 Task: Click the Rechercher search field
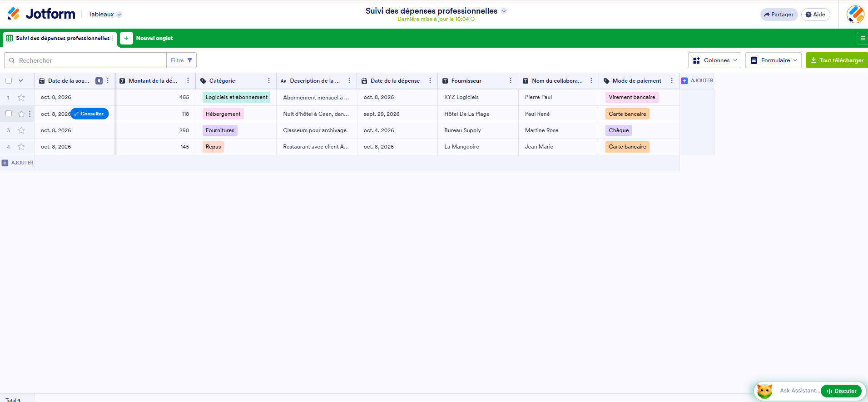tap(85, 60)
